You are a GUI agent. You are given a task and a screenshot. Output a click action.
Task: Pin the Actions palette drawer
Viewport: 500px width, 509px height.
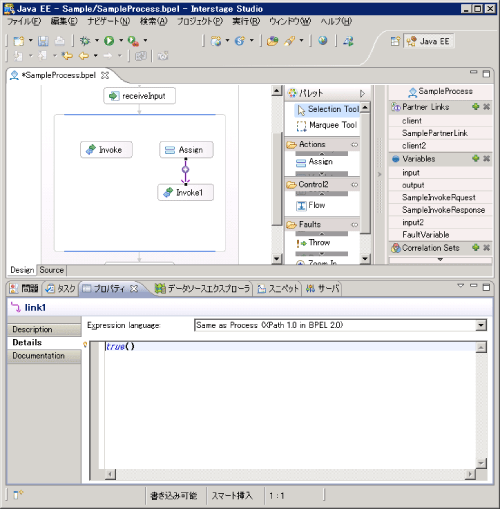click(x=354, y=145)
